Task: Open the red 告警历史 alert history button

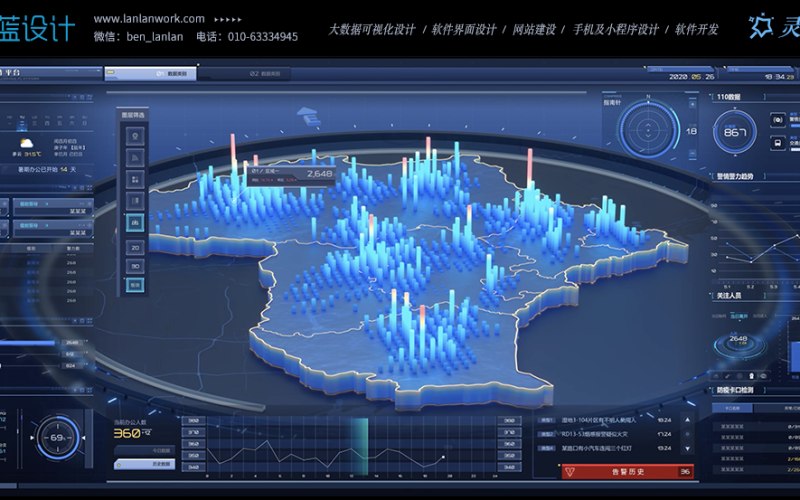Action: (628, 472)
